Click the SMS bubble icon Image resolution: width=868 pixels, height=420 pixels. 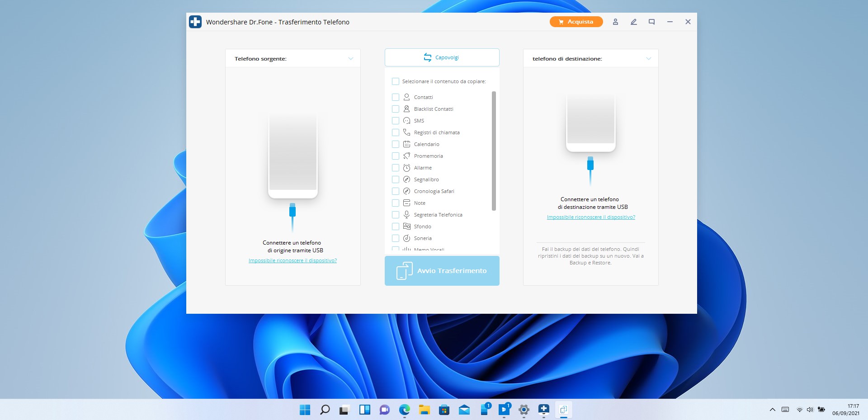point(406,121)
